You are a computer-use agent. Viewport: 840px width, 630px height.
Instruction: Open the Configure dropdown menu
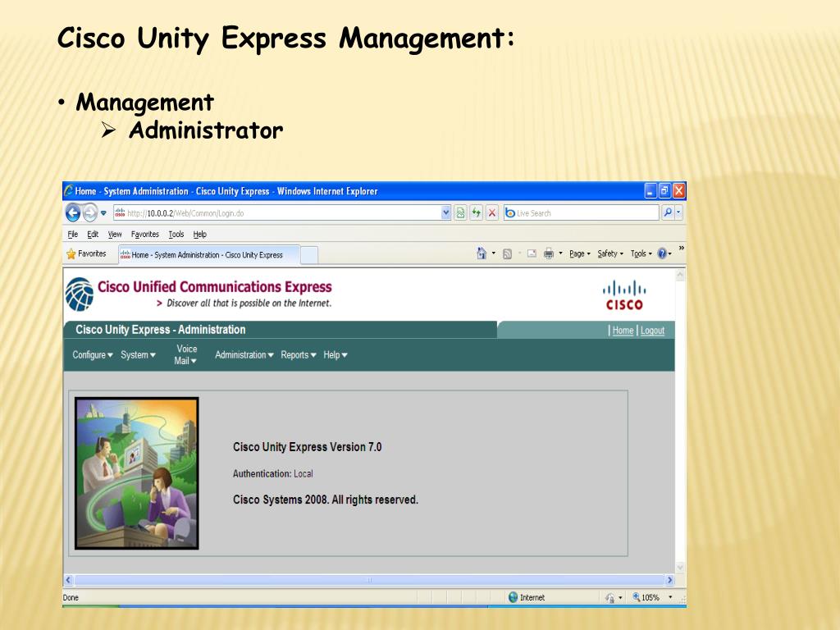[93, 354]
